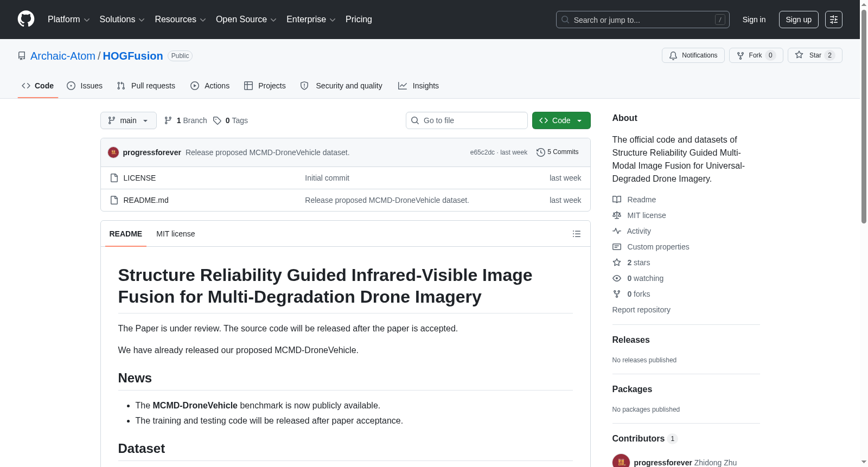Click the README.md file icon

pos(114,200)
